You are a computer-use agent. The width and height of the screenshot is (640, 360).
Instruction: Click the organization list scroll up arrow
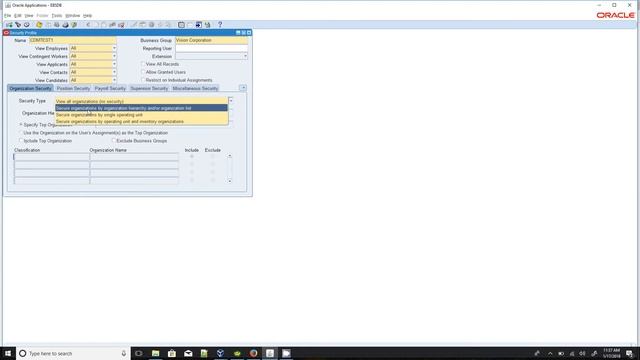pyautogui.click(x=230, y=156)
